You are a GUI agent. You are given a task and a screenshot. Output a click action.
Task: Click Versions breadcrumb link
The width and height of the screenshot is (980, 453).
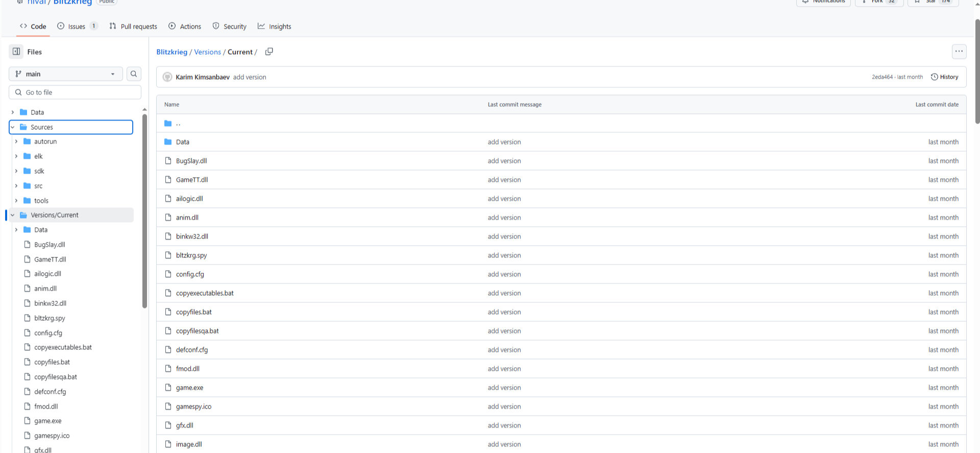click(x=207, y=52)
